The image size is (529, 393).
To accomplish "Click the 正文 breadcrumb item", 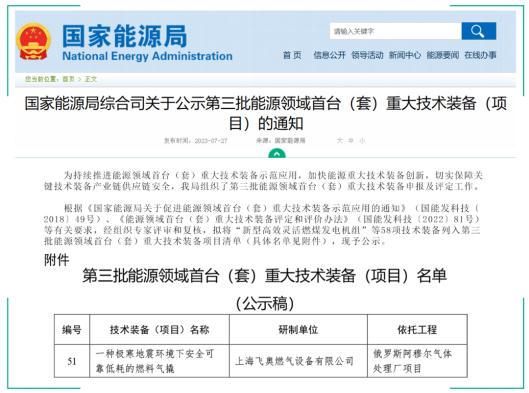I will (x=90, y=79).
